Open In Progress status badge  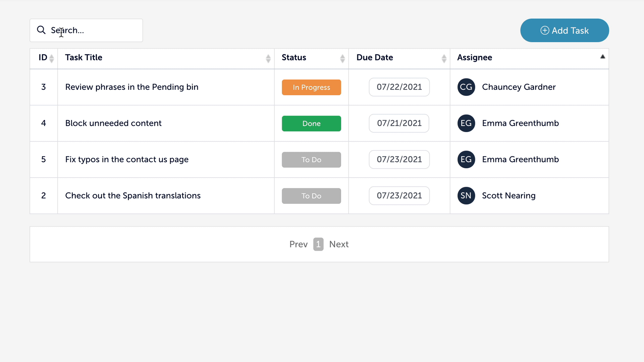pyautogui.click(x=311, y=87)
